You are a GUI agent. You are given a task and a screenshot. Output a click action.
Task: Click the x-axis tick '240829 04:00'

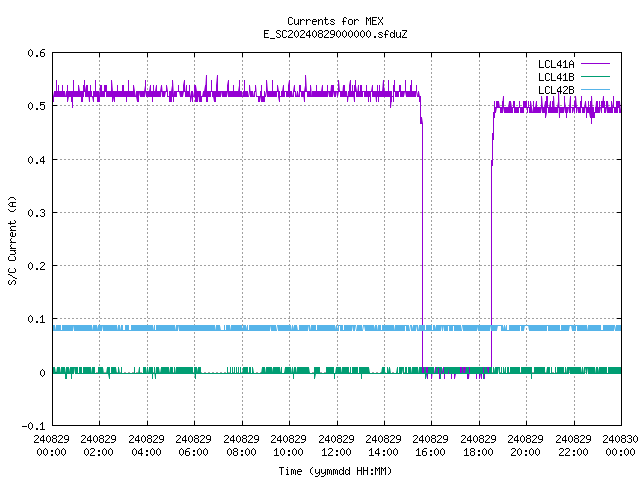pos(146,445)
